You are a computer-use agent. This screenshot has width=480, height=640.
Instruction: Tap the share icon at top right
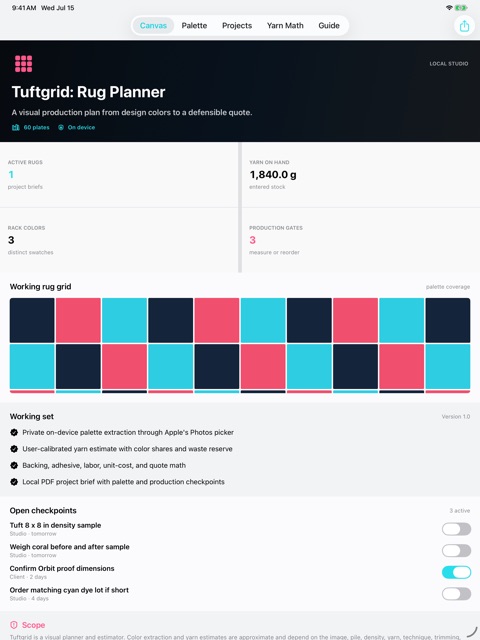(x=464, y=26)
